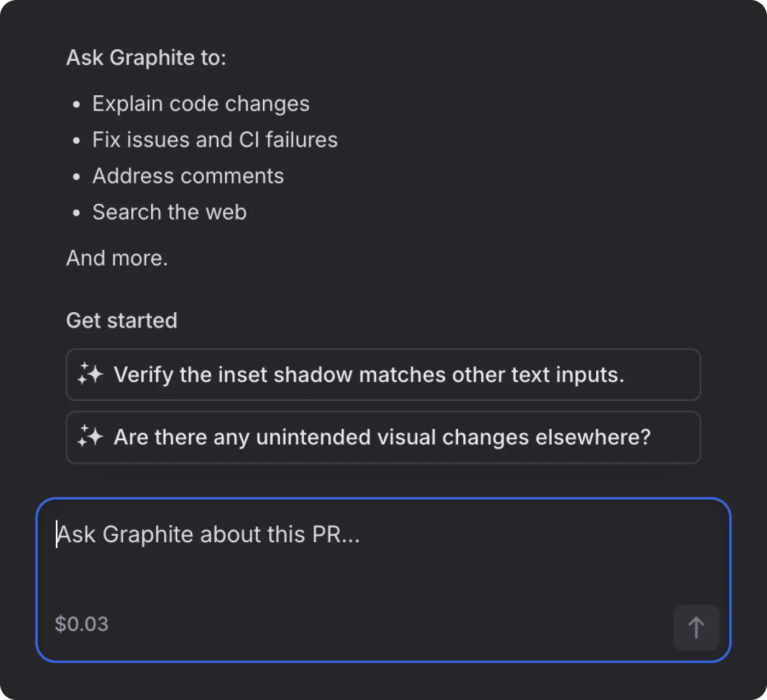The height and width of the screenshot is (700, 767).
Task: Select Address comments from the bullet list
Action: (188, 176)
